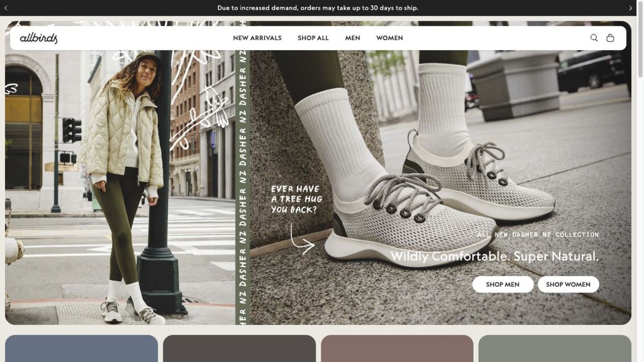Viewport: 644px width, 362px height.
Task: Open the Women menu item
Action: point(390,38)
